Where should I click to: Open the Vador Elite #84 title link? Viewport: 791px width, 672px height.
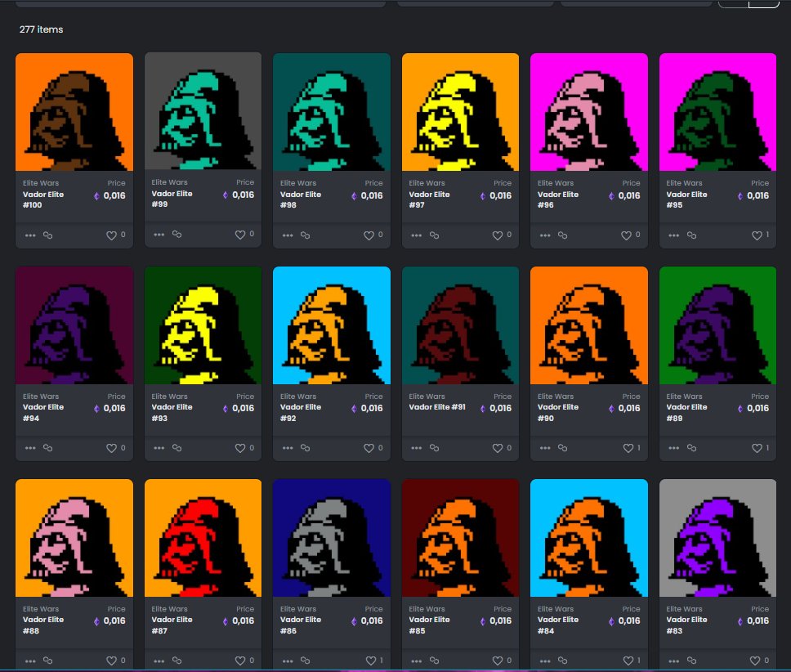pos(557,625)
